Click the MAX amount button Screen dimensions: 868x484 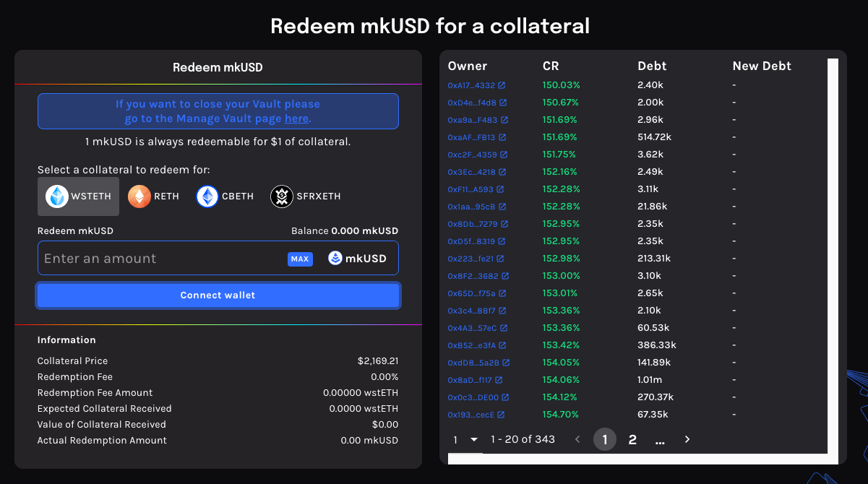300,259
